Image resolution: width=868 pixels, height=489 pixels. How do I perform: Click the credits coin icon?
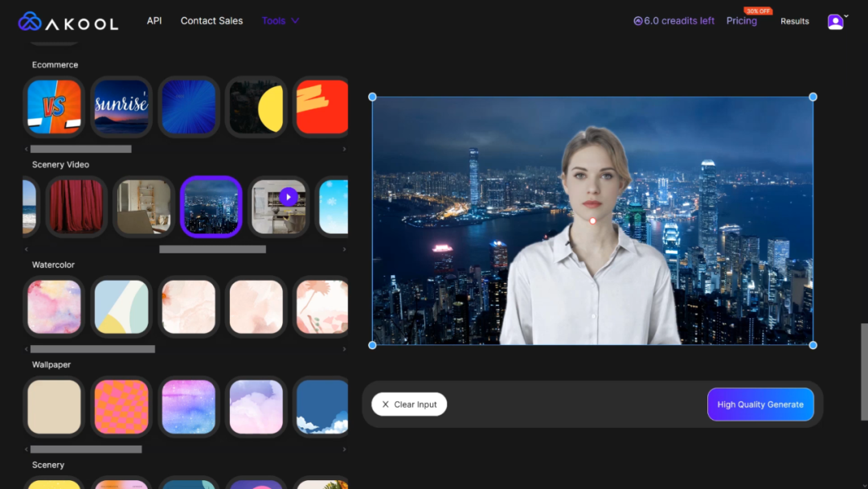[637, 21]
